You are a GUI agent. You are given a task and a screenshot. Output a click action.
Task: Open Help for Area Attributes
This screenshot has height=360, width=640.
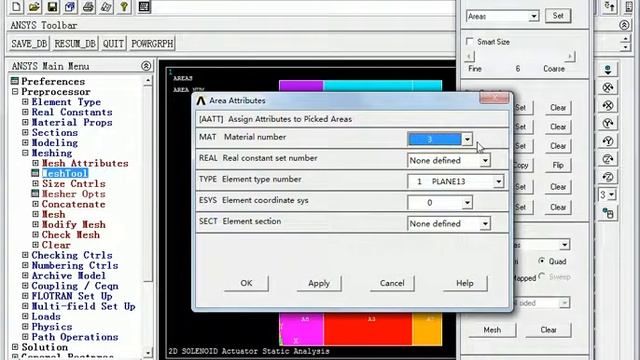(x=465, y=283)
